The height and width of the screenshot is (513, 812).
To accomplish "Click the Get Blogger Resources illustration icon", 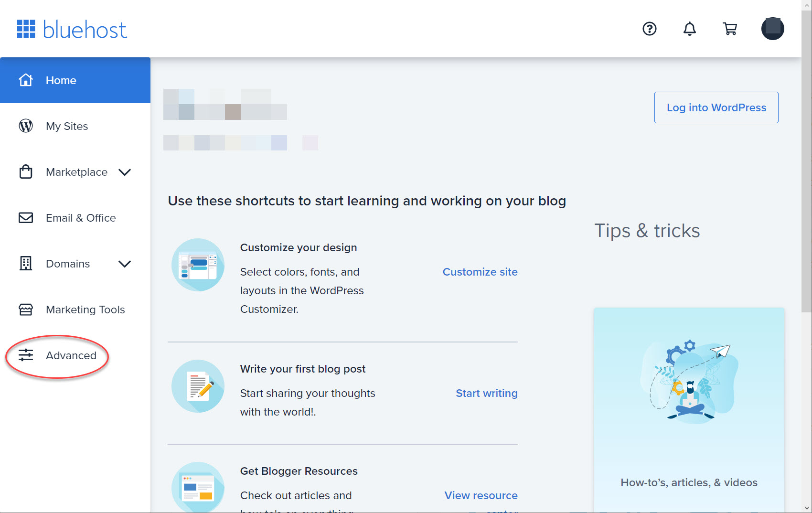I will pyautogui.click(x=198, y=488).
